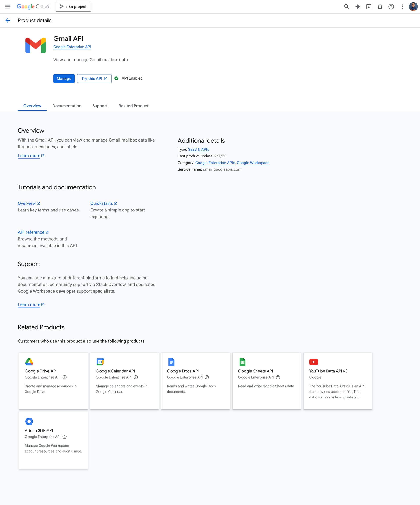This screenshot has height=505, width=420.
Task: Click the user account avatar
Action: coord(413,7)
